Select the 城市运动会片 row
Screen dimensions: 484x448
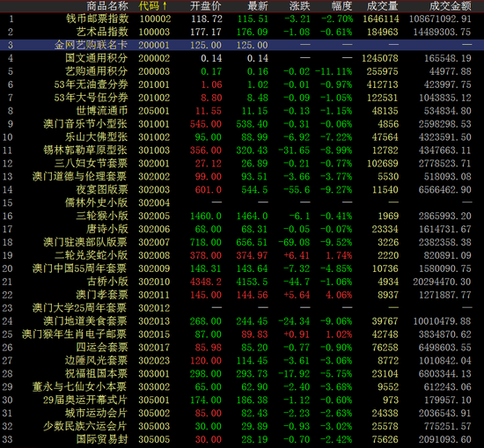click(x=242, y=413)
